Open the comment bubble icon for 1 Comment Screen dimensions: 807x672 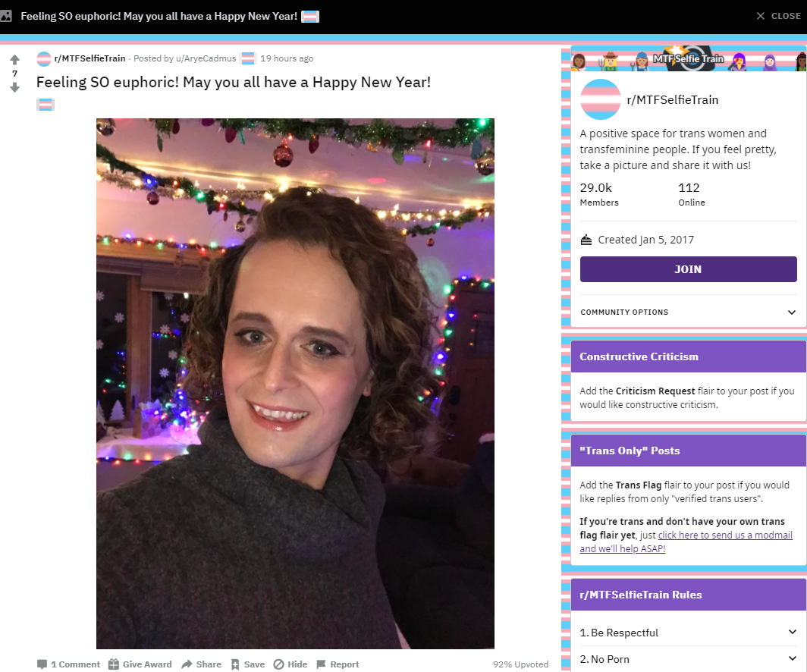point(42,664)
